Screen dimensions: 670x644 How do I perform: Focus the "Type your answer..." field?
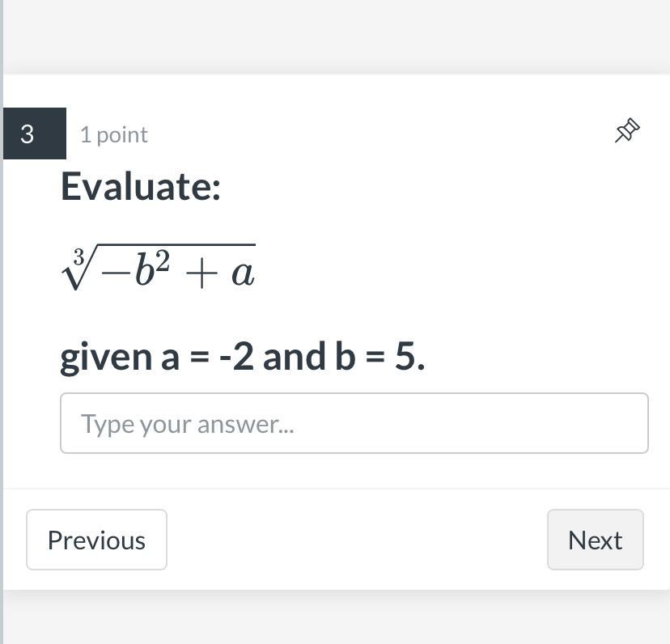click(354, 423)
